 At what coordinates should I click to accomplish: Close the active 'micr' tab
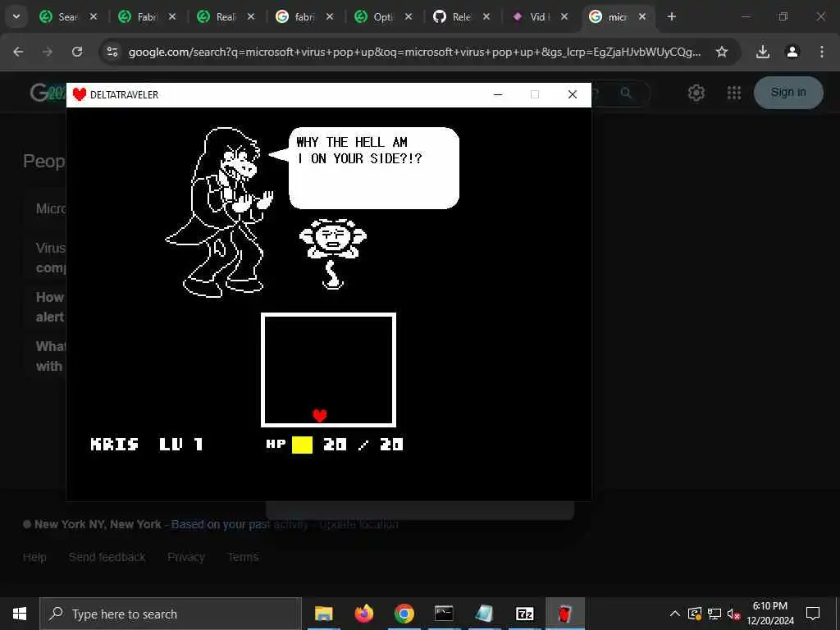[642, 16]
